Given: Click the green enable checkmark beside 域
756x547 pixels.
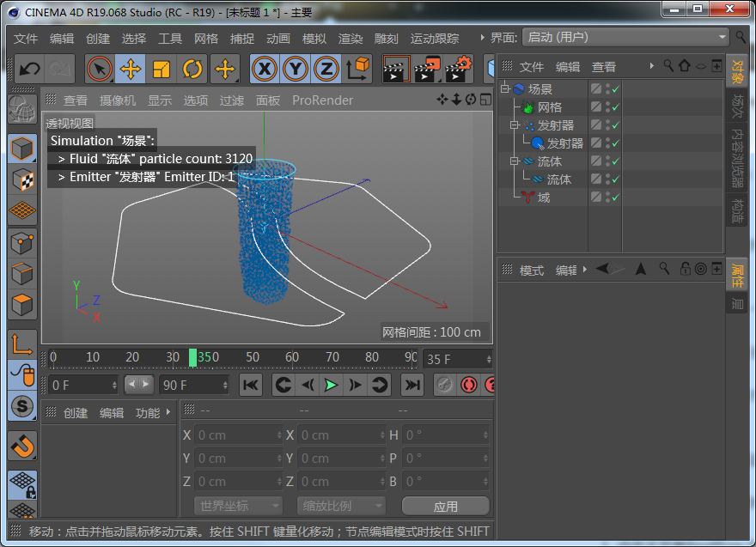Looking at the screenshot, I should 617,197.
